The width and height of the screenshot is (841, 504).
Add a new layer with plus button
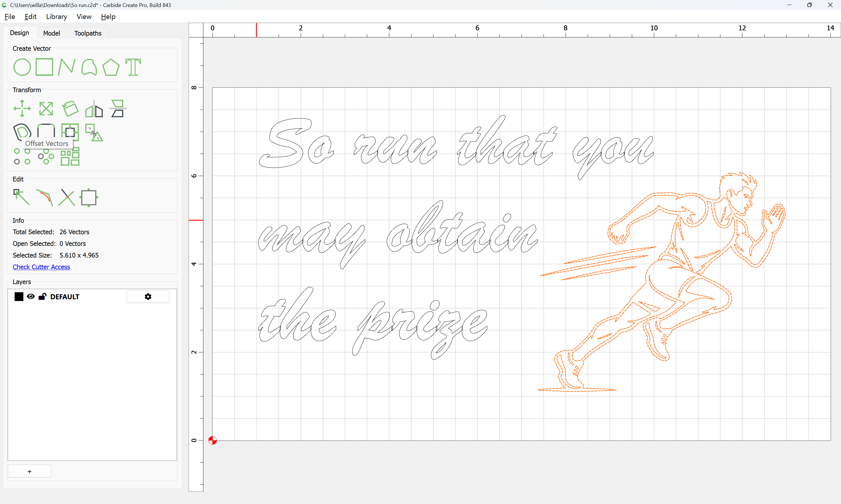[x=29, y=471]
